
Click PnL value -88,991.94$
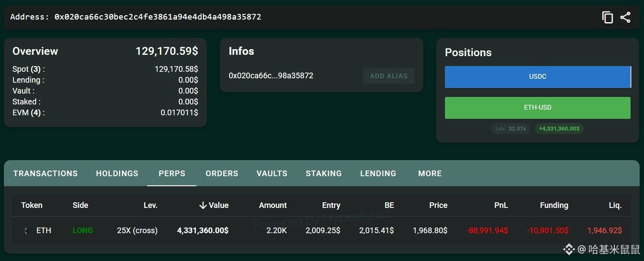487,231
